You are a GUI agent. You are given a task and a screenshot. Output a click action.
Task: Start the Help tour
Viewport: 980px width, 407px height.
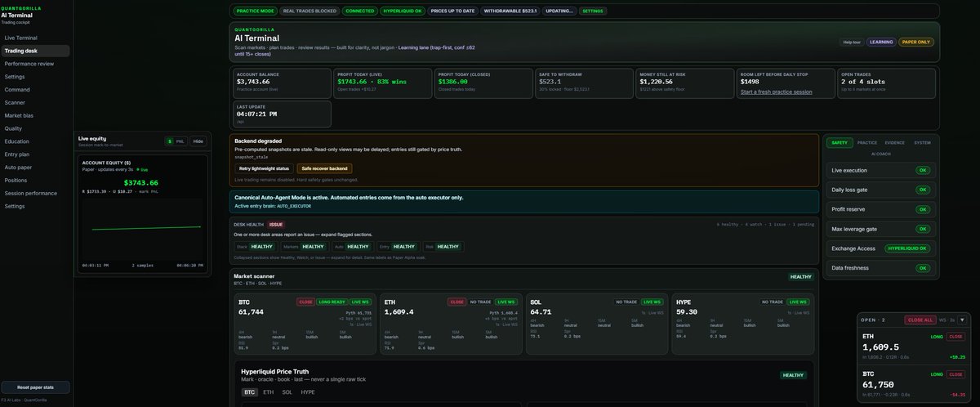pos(851,42)
